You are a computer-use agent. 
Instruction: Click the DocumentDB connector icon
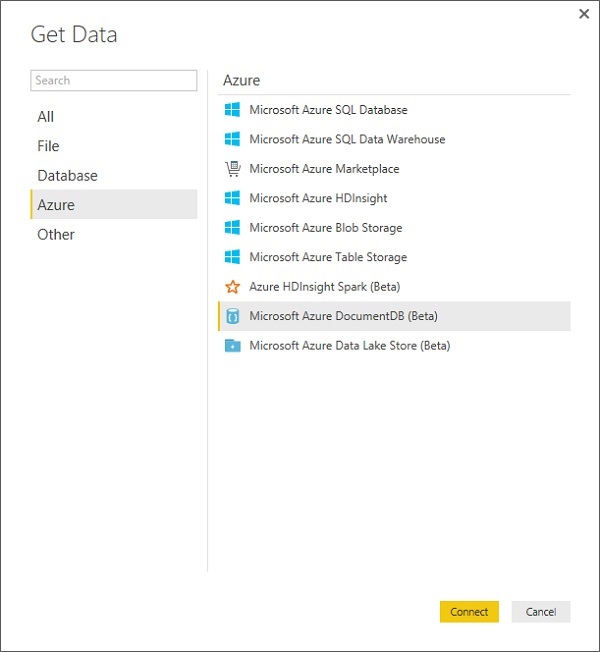pyautogui.click(x=233, y=316)
